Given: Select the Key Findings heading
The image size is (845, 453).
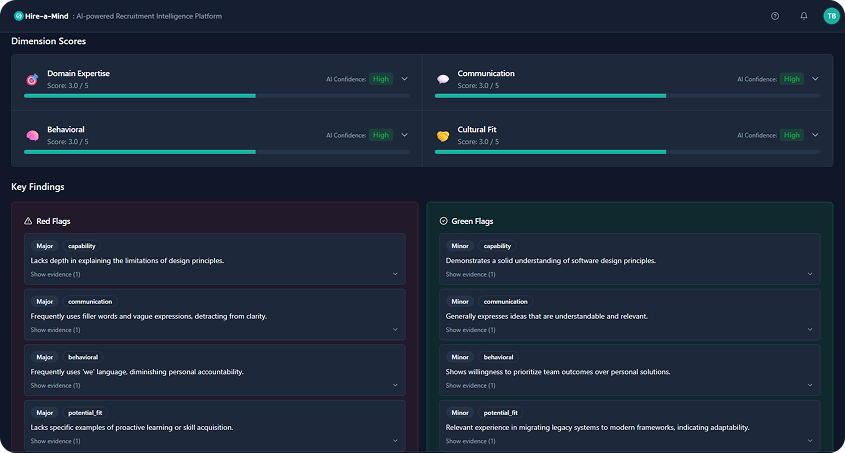Looking at the screenshot, I should (x=38, y=187).
